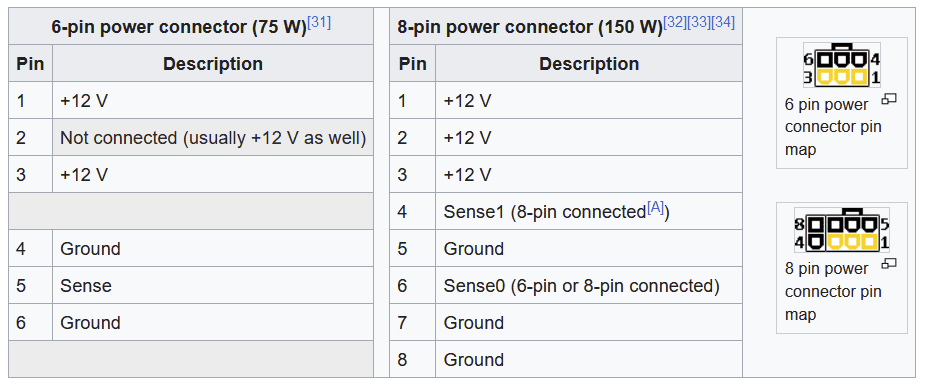Image resolution: width=932 pixels, height=389 pixels.
Task: Open the 8 pin power connector diagram
Action: (x=842, y=230)
